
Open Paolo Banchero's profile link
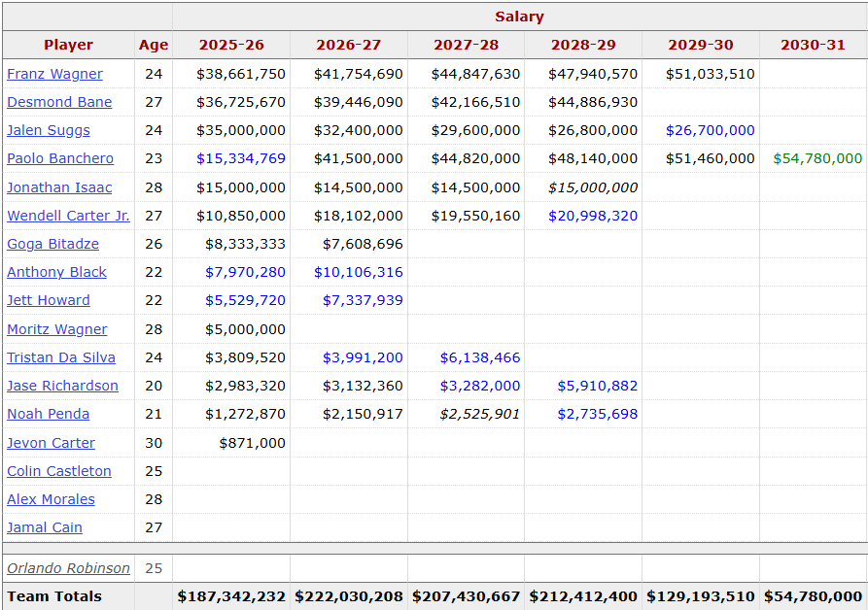[60, 158]
